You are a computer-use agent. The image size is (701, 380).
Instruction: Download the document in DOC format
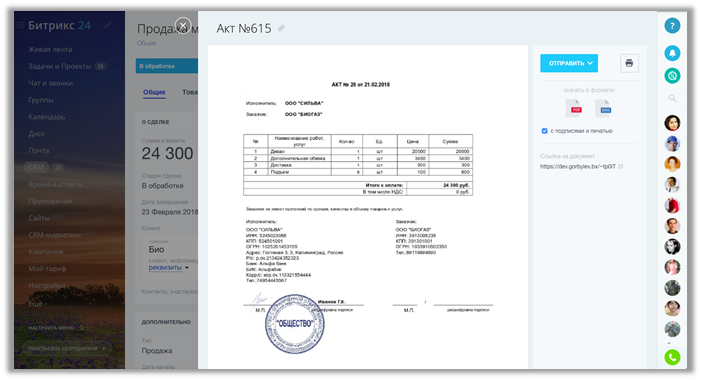pos(604,109)
